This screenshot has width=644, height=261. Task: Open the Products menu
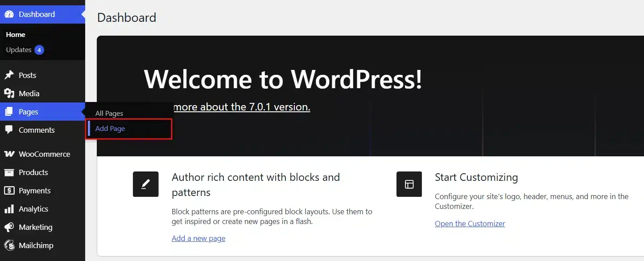[42, 172]
